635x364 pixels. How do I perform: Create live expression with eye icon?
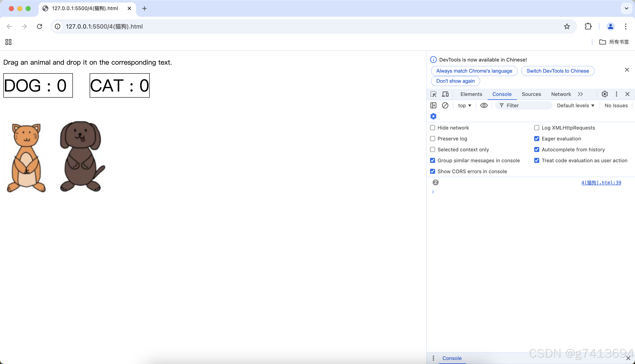tap(484, 106)
